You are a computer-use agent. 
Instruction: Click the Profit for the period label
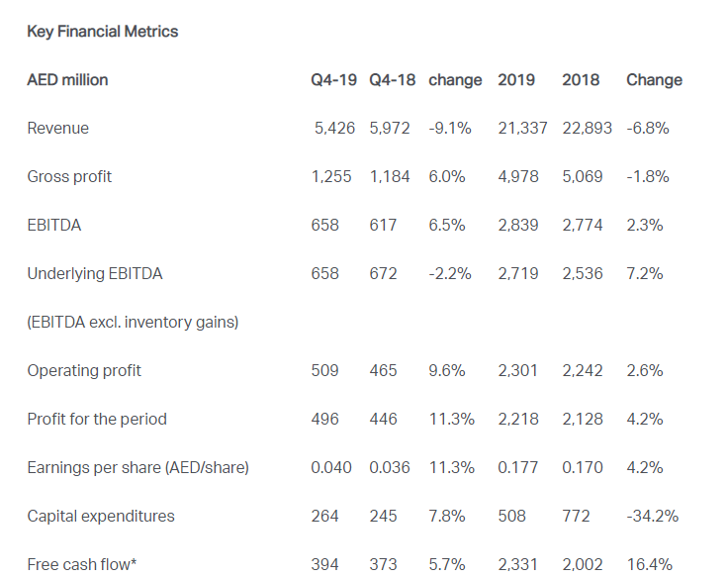coord(97,420)
